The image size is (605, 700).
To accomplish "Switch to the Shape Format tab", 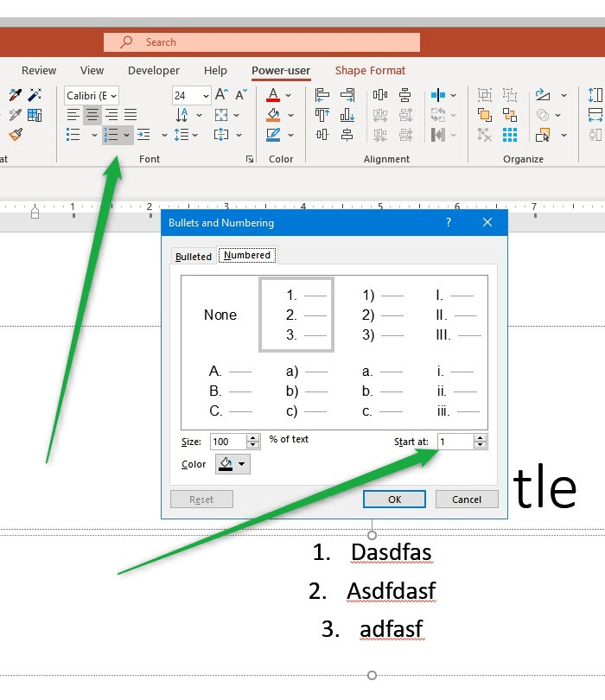I will coord(370,71).
